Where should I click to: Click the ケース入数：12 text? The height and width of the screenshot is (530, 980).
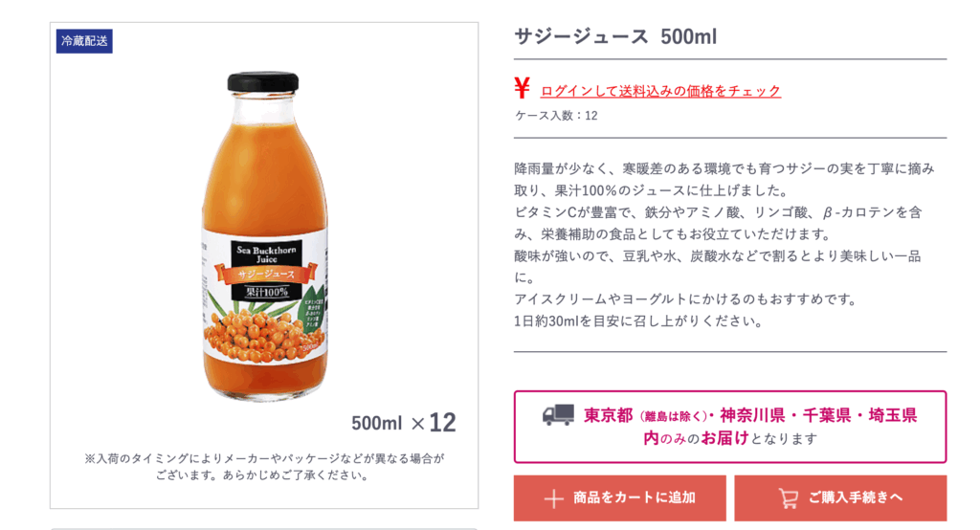point(556,116)
